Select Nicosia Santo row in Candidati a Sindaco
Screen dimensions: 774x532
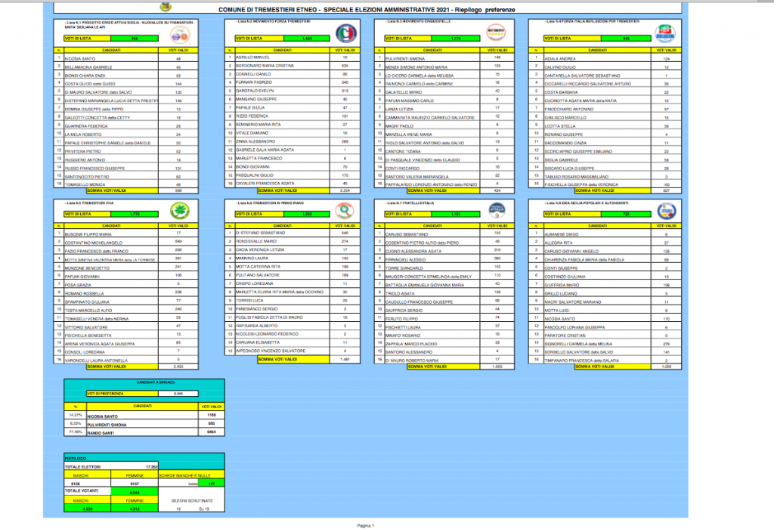pos(107,415)
